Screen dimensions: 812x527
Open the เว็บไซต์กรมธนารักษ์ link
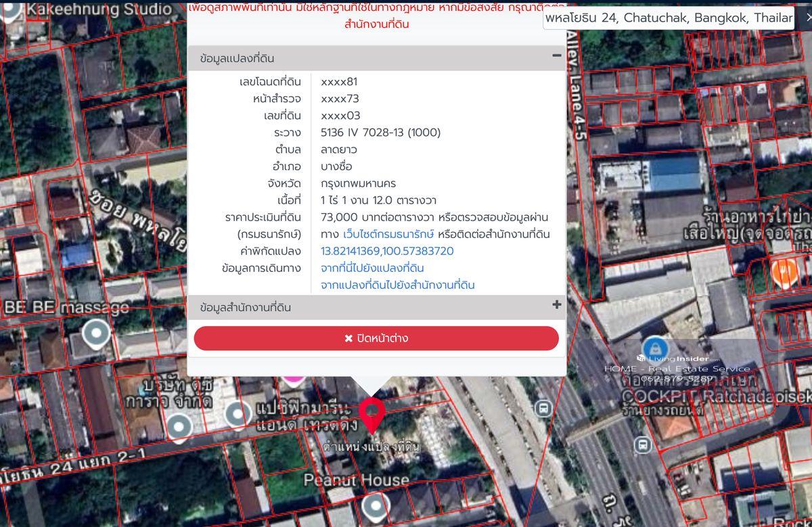pos(388,234)
